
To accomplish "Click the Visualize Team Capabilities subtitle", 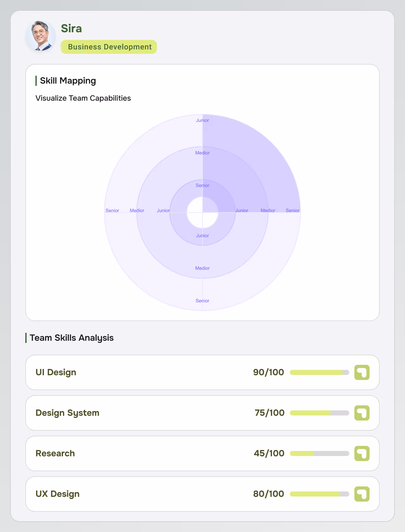I will pyautogui.click(x=83, y=98).
